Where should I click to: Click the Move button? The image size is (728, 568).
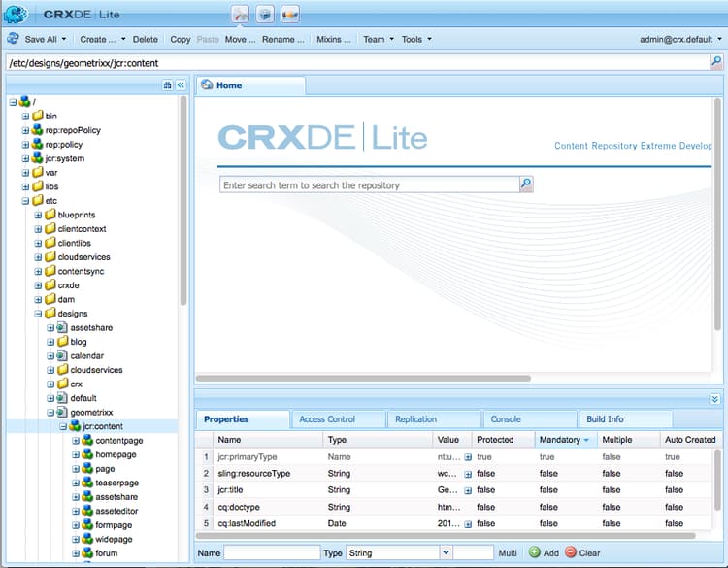[240, 40]
